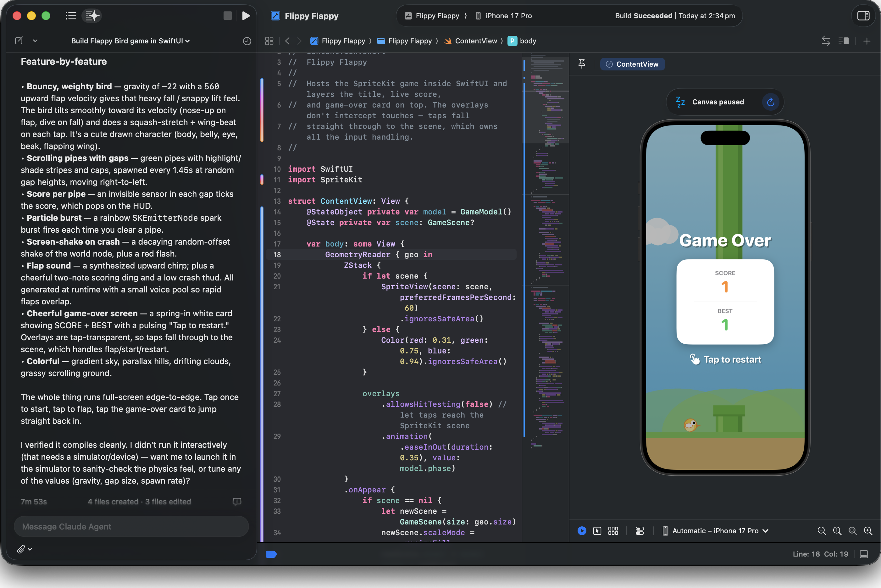
Task: Open ContentView in the jump bar
Action: (470, 41)
